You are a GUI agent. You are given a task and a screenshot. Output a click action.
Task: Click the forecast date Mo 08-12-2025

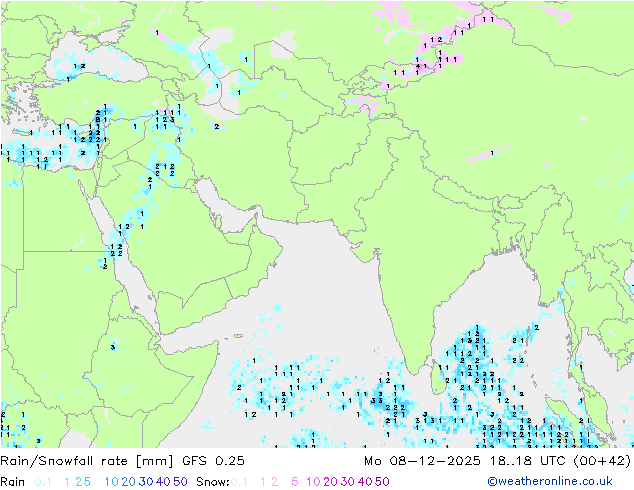coord(422,461)
